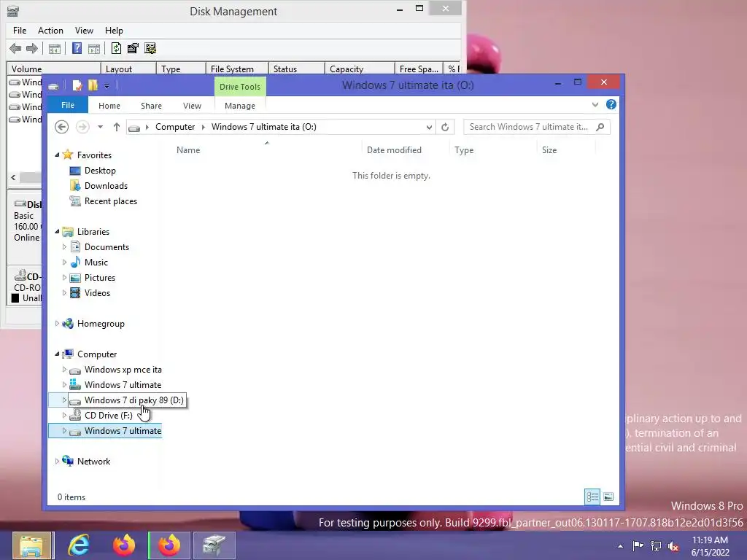Open Properties icon in Disk Management toolbar
This screenshot has width=747, height=560.
(x=133, y=48)
